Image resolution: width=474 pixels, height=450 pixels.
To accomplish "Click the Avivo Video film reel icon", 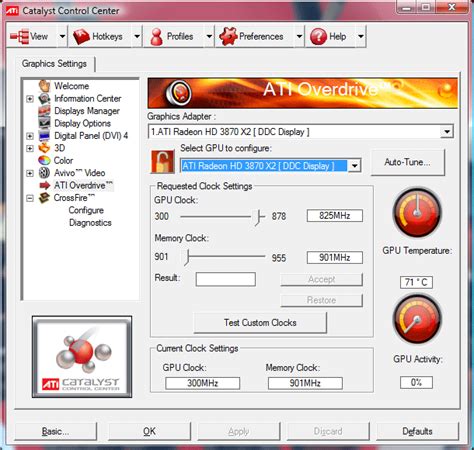I will (x=44, y=173).
